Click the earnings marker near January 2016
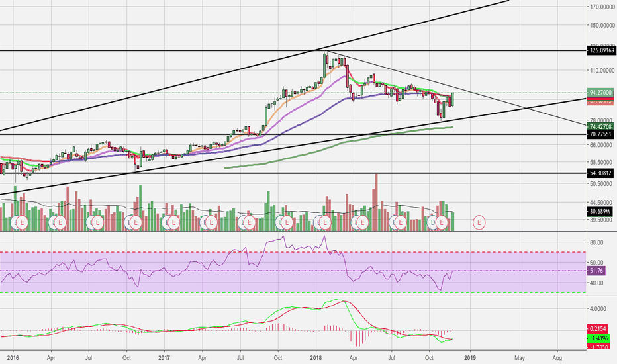 23,223
